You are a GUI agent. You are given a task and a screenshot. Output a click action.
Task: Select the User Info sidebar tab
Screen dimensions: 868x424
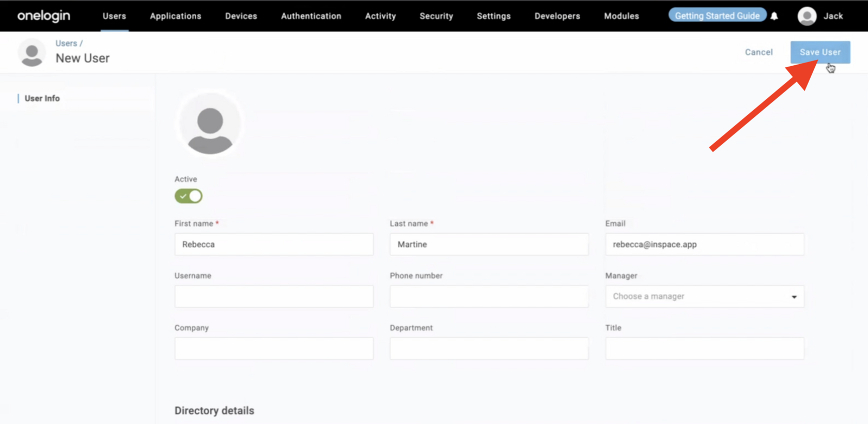[x=42, y=98]
